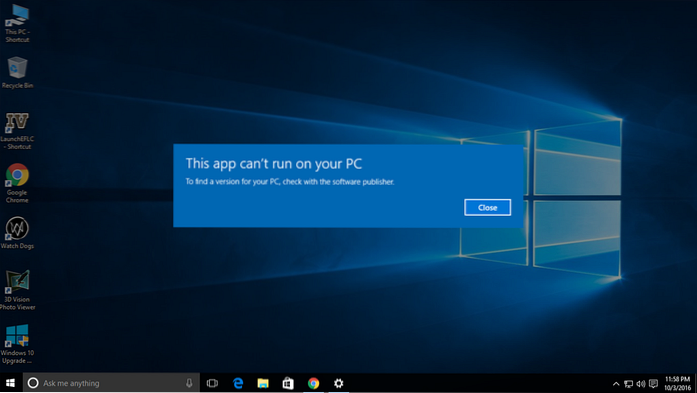This screenshot has height=393, width=697.
Task: Open This PC shortcut on desktop
Action: coord(17,24)
